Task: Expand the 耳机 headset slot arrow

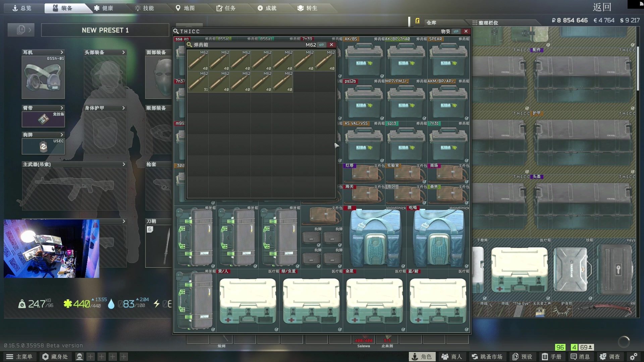Action: pyautogui.click(x=62, y=52)
